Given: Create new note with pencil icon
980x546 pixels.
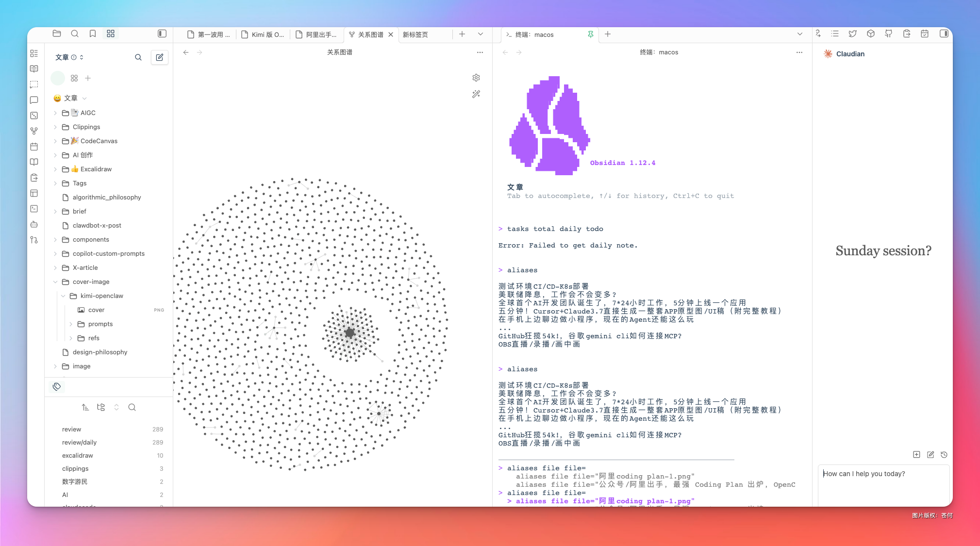Looking at the screenshot, I should [x=159, y=57].
